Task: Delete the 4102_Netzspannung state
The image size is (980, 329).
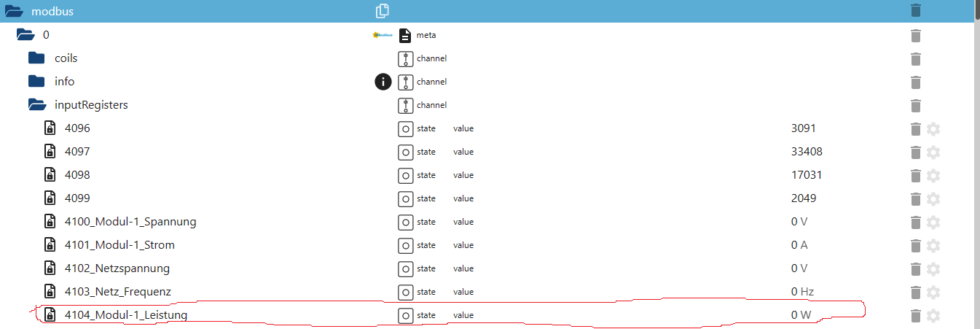Action: pyautogui.click(x=916, y=269)
